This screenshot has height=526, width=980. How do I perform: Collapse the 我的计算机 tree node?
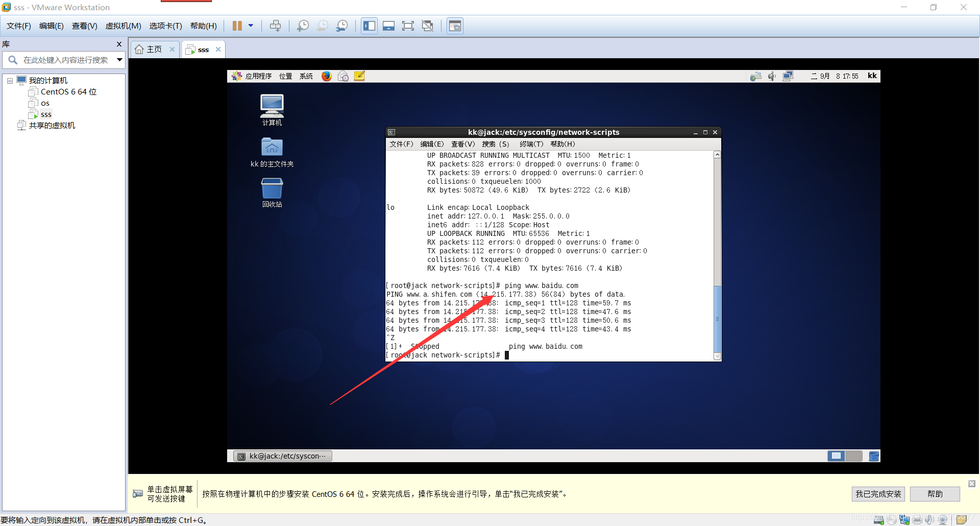point(10,81)
